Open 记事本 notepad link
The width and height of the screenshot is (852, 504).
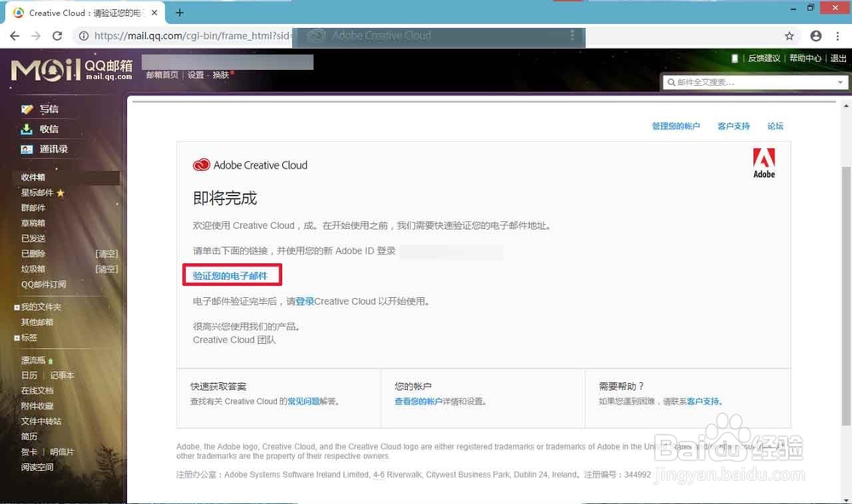(62, 375)
